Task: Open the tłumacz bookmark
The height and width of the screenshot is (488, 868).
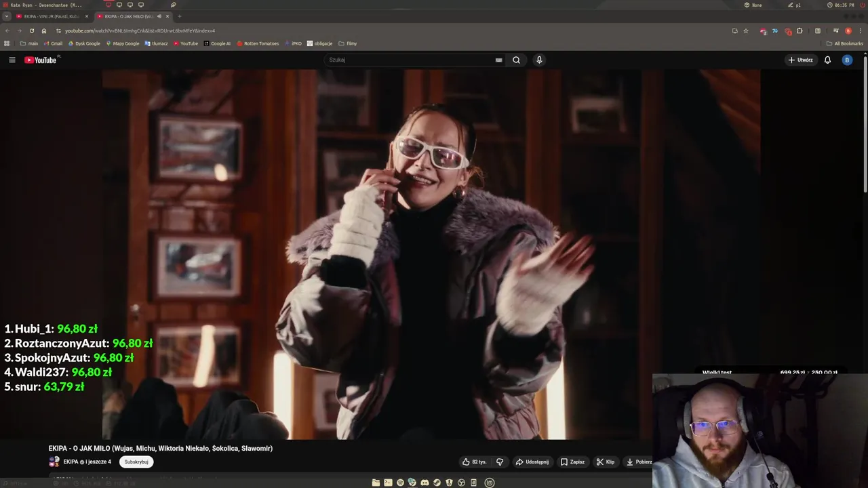Action: (x=157, y=43)
